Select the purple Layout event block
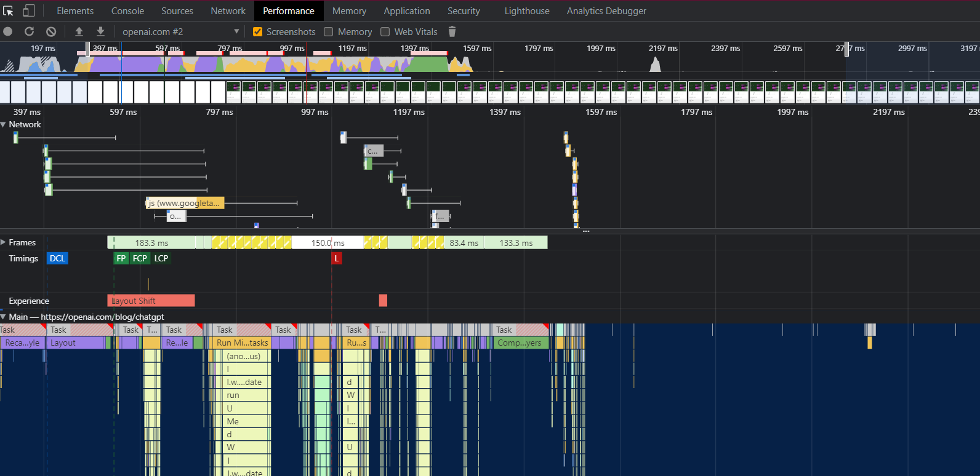Image resolution: width=980 pixels, height=476 pixels. pyautogui.click(x=76, y=343)
